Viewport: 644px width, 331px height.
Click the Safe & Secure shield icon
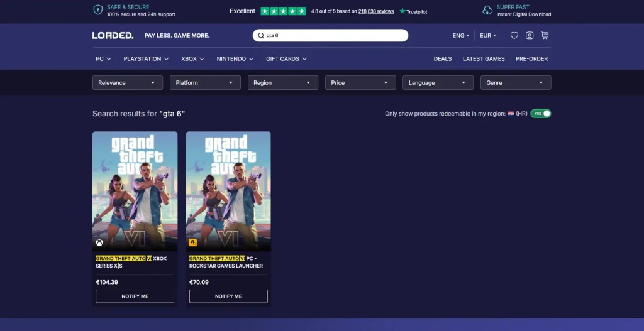(x=97, y=10)
